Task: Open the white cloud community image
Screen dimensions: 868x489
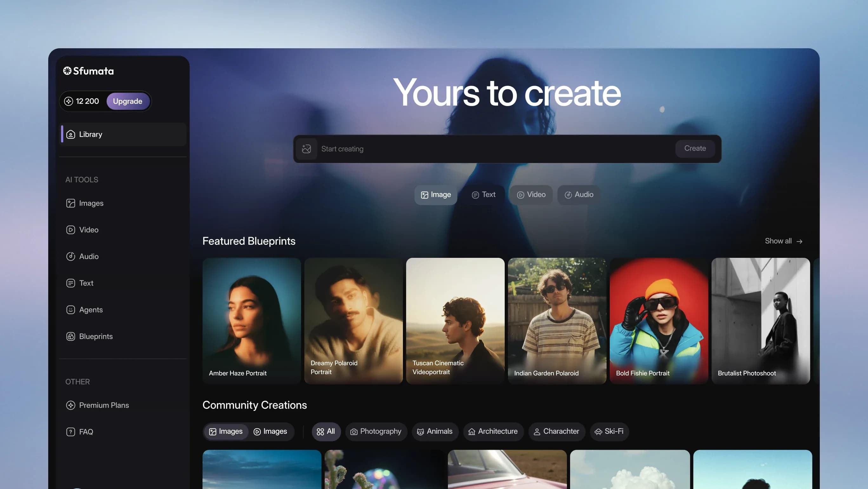Action: (x=630, y=469)
